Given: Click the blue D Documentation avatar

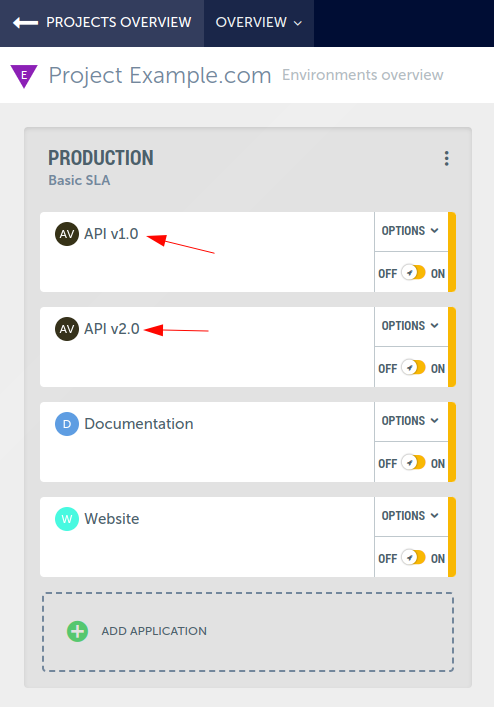Looking at the screenshot, I should coord(67,424).
